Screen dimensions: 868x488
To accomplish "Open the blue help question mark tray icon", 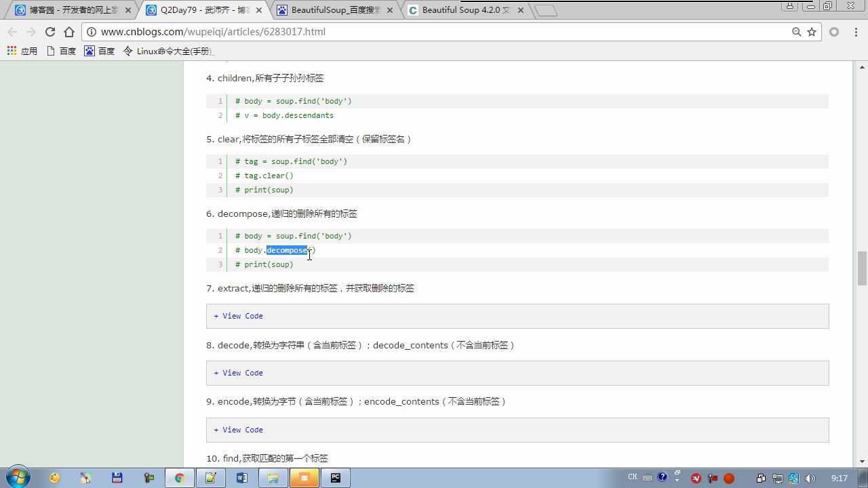I will pyautogui.click(x=663, y=477).
